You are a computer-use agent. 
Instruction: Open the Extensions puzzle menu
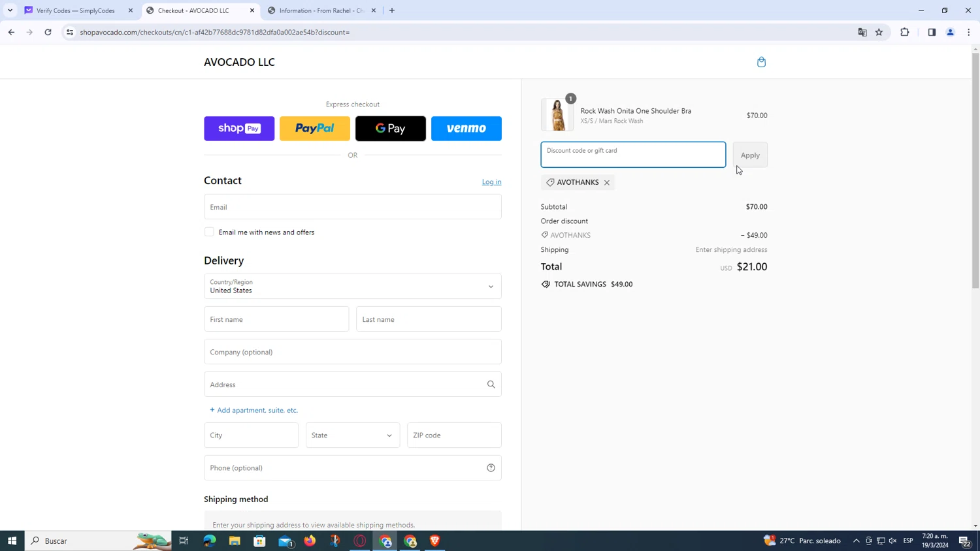point(905,32)
